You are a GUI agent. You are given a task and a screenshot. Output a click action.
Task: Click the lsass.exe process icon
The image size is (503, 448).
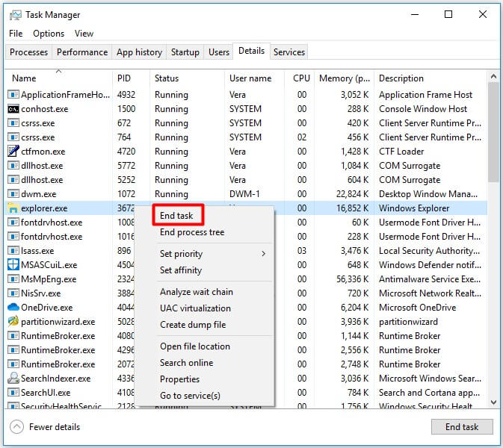13,251
